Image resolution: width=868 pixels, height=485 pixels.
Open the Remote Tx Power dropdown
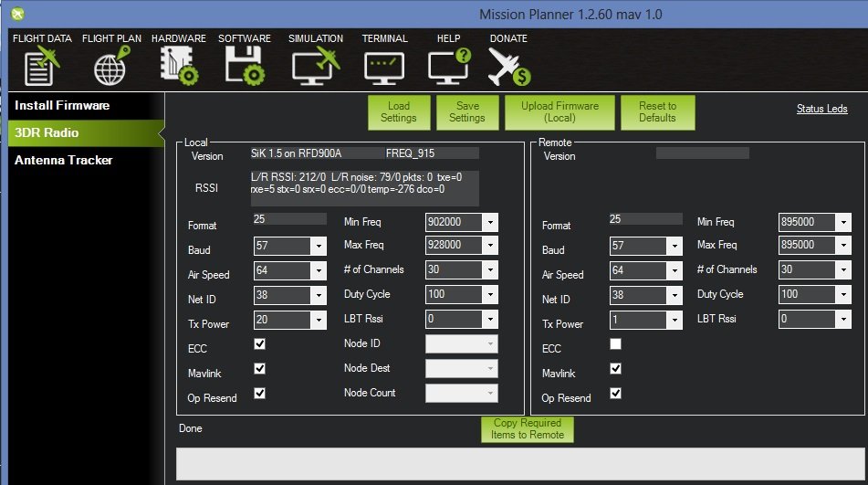(x=646, y=320)
